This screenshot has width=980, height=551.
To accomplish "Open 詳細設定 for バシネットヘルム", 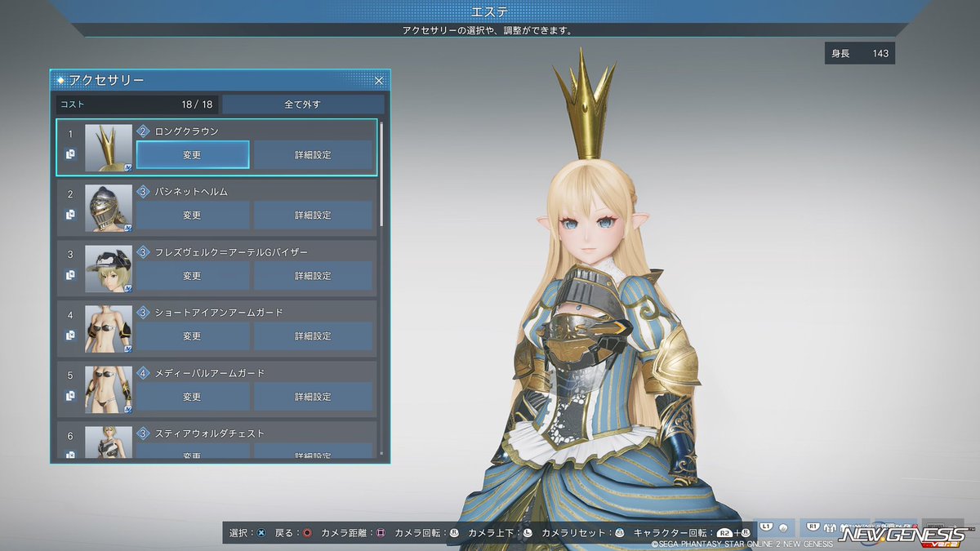I will (x=313, y=216).
